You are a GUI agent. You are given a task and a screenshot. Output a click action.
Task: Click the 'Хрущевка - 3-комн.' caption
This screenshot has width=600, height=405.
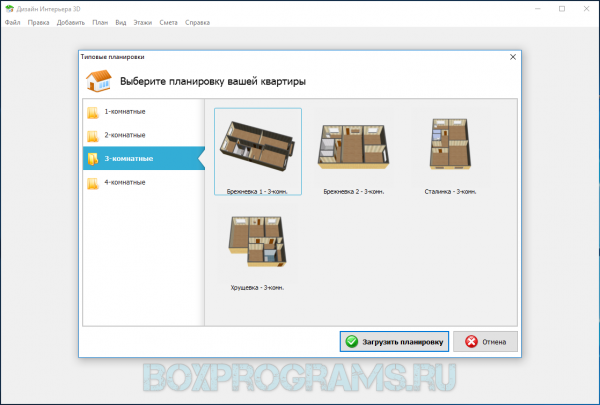tap(257, 287)
